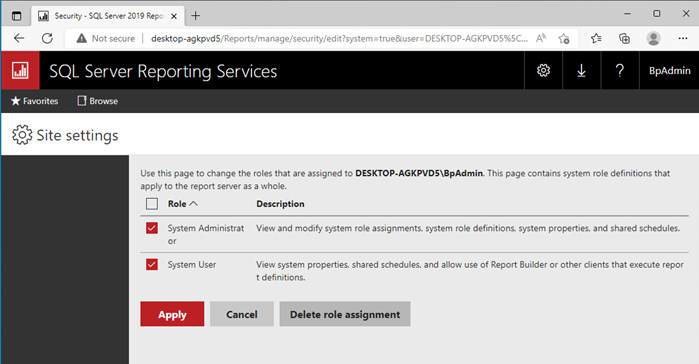Go to Favorites
The height and width of the screenshot is (364, 699).
click(x=34, y=101)
